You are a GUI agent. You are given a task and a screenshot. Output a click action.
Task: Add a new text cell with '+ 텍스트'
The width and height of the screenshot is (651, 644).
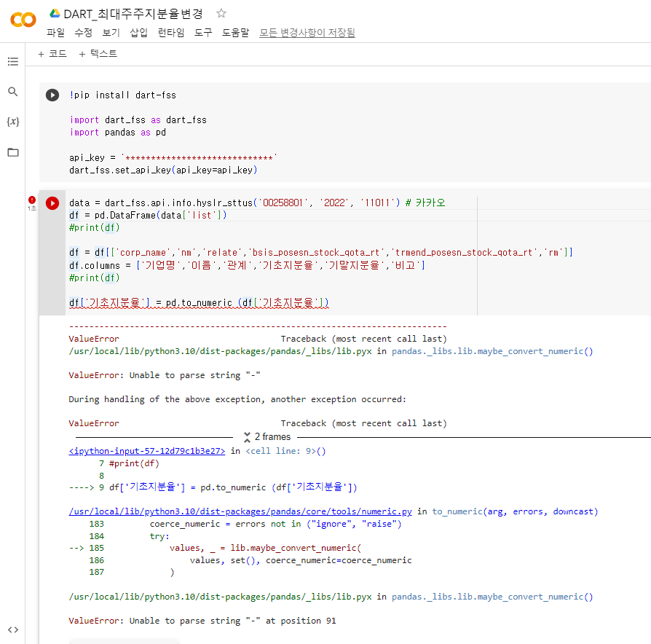click(x=98, y=54)
